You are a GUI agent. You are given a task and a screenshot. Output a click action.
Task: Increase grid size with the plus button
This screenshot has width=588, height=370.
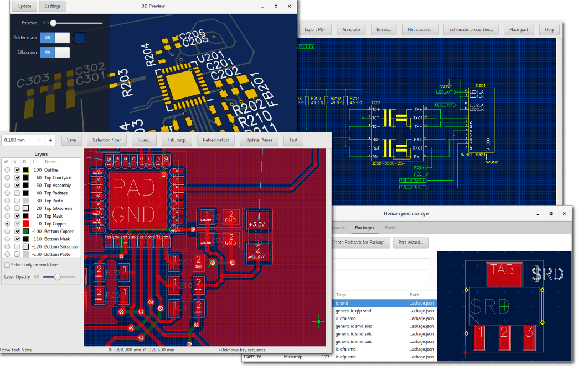coord(50,140)
